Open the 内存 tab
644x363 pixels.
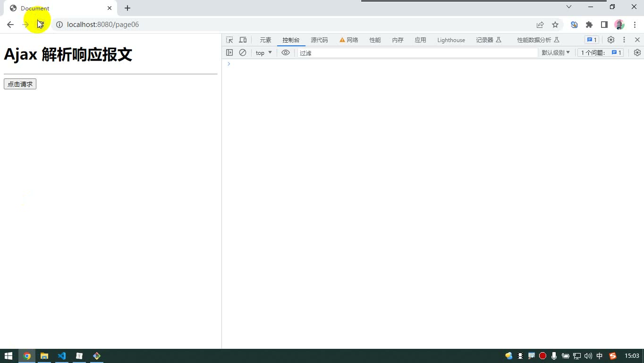click(398, 40)
